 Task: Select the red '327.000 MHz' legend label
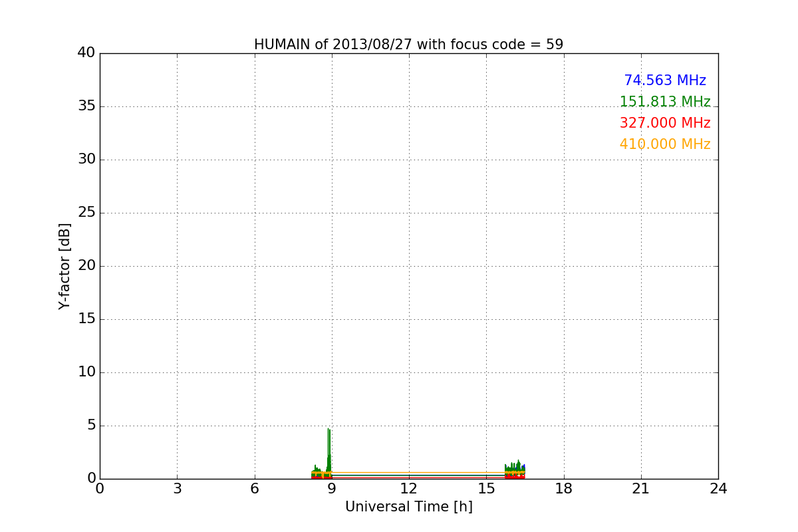tap(665, 123)
